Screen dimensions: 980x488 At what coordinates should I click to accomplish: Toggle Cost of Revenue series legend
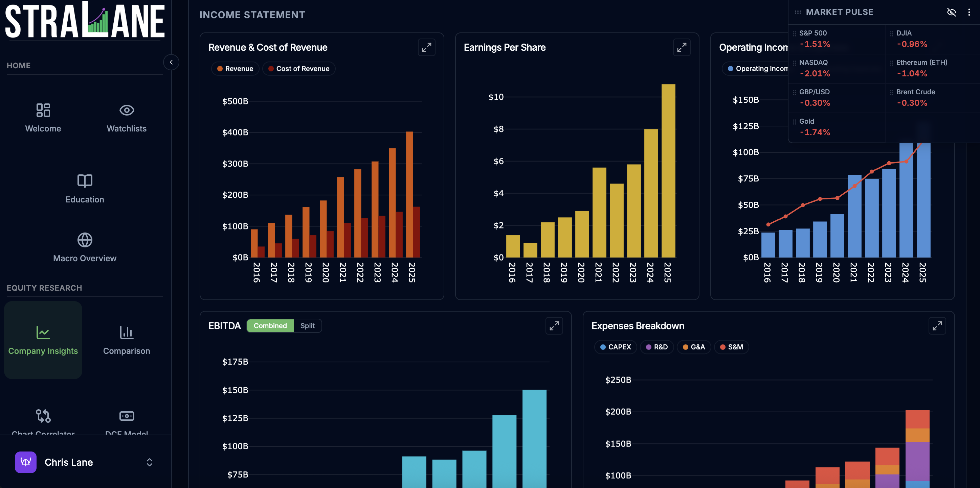(x=299, y=69)
